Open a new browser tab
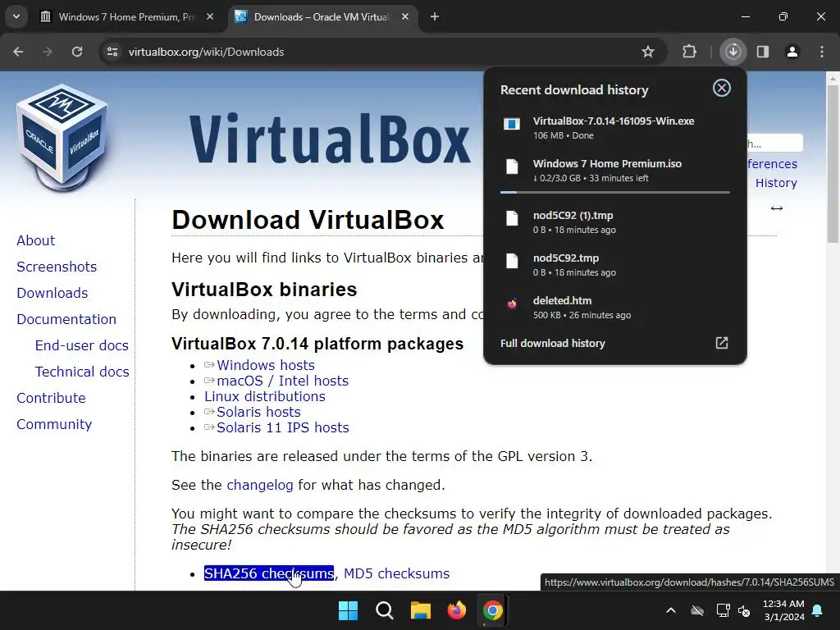Viewport: 840px width, 630px height. (x=435, y=16)
